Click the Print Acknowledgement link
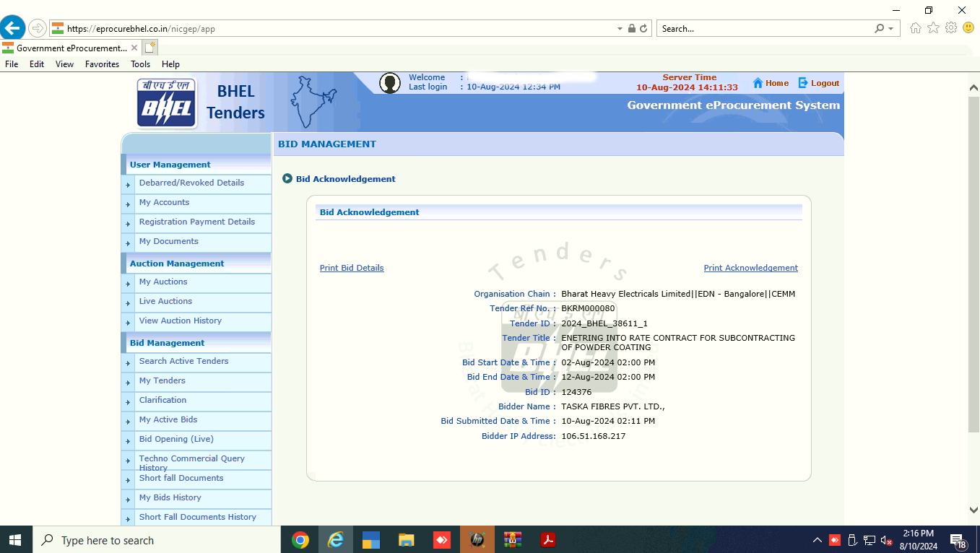Viewport: 980px width, 553px height. point(751,268)
